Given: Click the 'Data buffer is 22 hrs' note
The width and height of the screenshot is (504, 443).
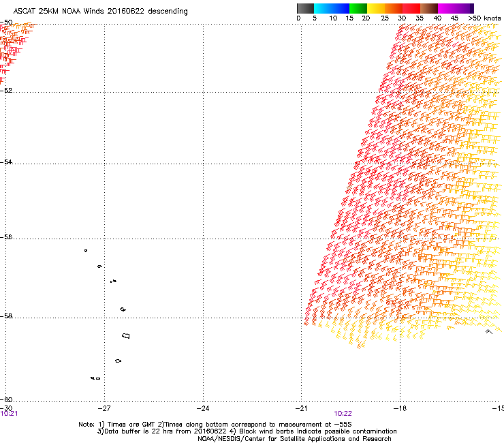Looking at the screenshot, I should click(x=247, y=431).
